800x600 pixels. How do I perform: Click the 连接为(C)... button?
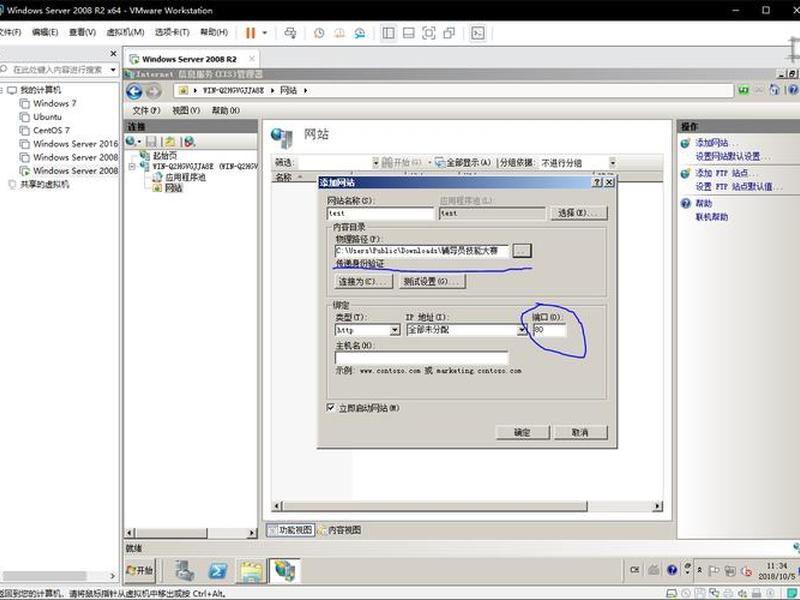(x=364, y=281)
